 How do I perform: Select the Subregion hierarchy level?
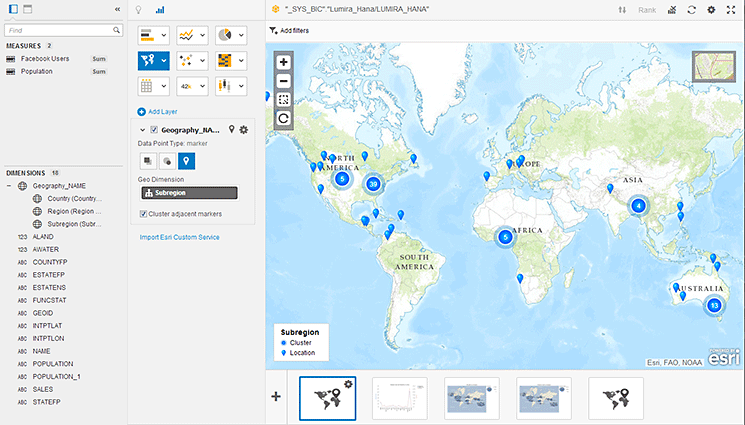point(74,224)
